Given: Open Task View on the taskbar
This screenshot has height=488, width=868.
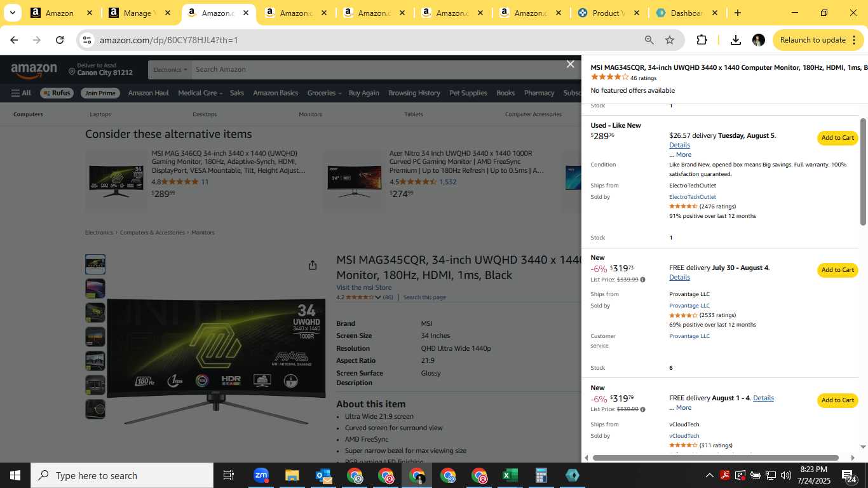Looking at the screenshot, I should coord(229,475).
